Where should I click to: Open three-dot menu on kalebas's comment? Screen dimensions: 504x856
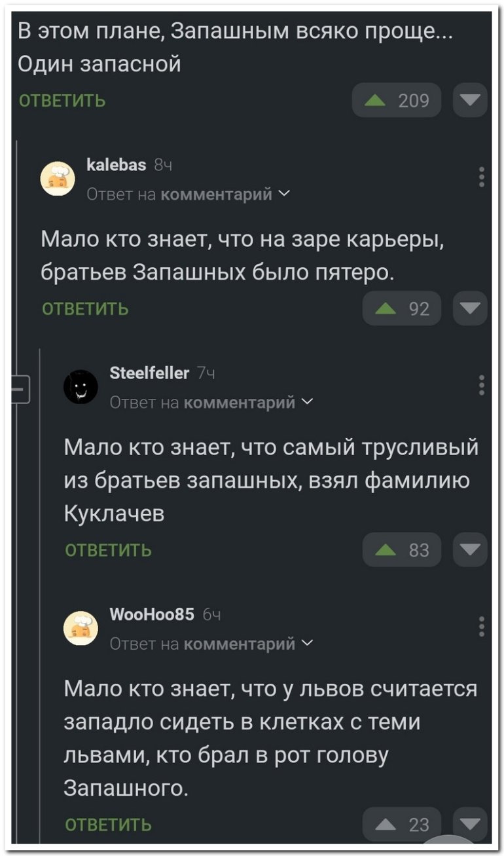[x=482, y=177]
